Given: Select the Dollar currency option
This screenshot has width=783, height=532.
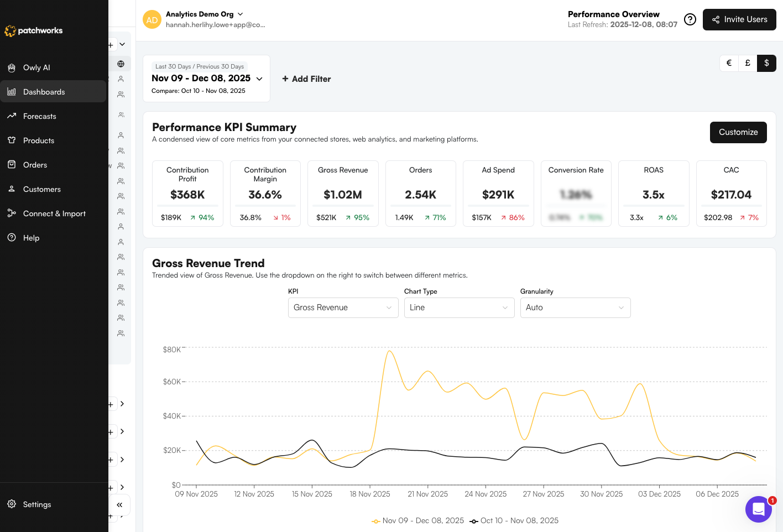Looking at the screenshot, I should (x=766, y=63).
